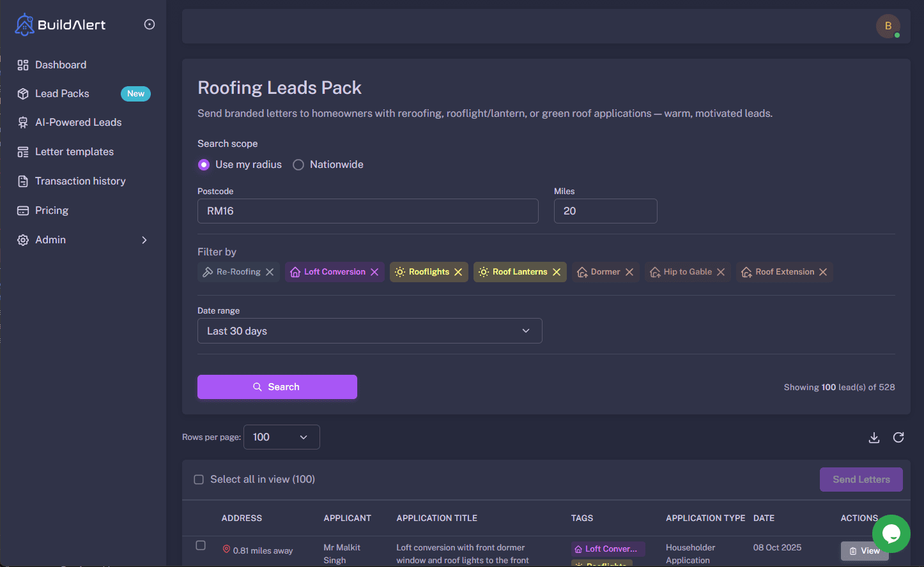Click the purple Search button
Viewport: 924px width, 567px height.
coord(277,387)
